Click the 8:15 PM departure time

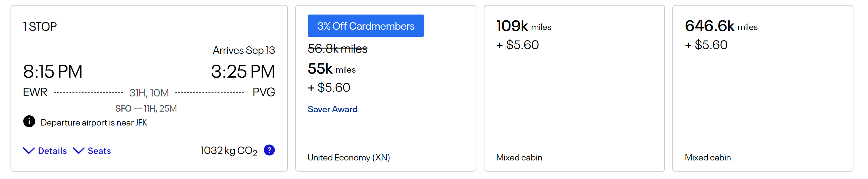pos(53,72)
